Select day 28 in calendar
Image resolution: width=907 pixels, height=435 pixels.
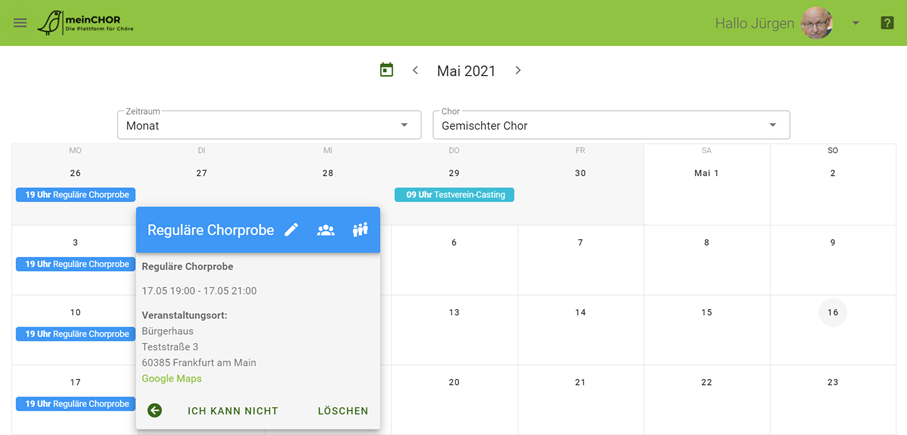[328, 174]
